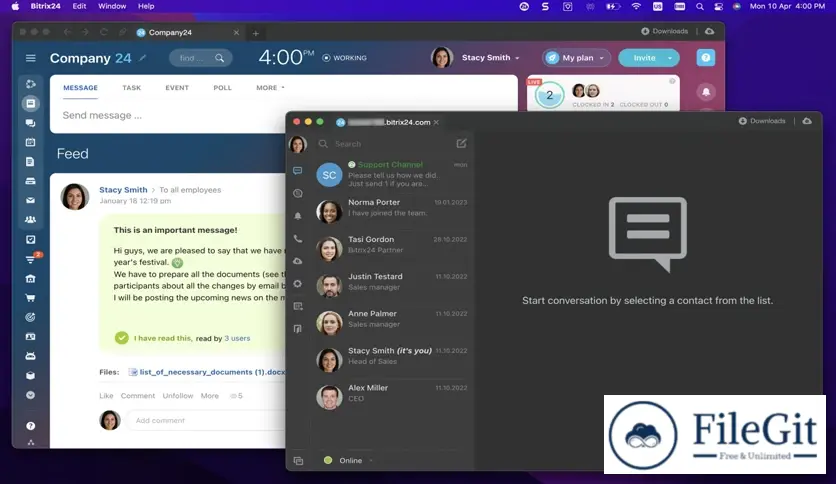Open the Alex Miller conversation
Image resolution: width=836 pixels, height=484 pixels.
[392, 397]
